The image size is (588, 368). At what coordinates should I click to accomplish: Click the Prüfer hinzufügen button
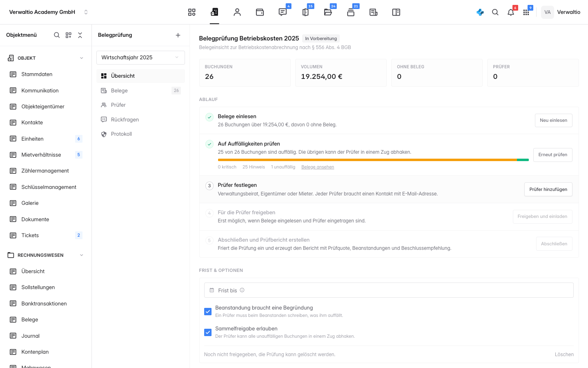click(x=548, y=189)
